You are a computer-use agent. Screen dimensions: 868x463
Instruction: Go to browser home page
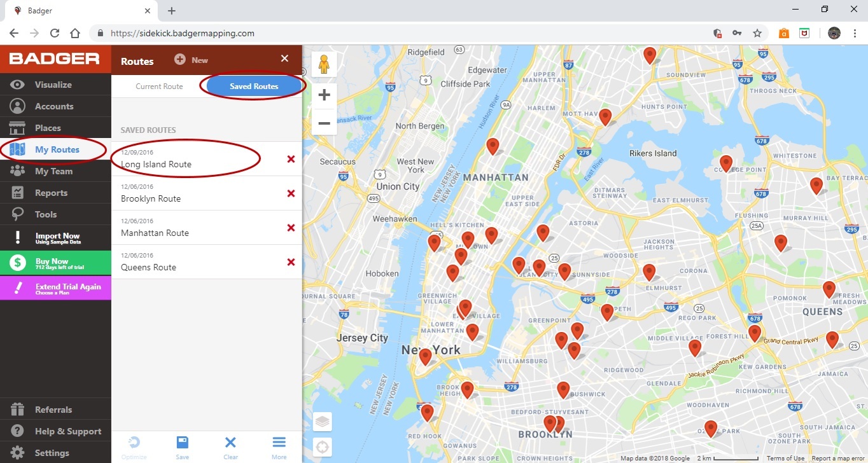(75, 33)
